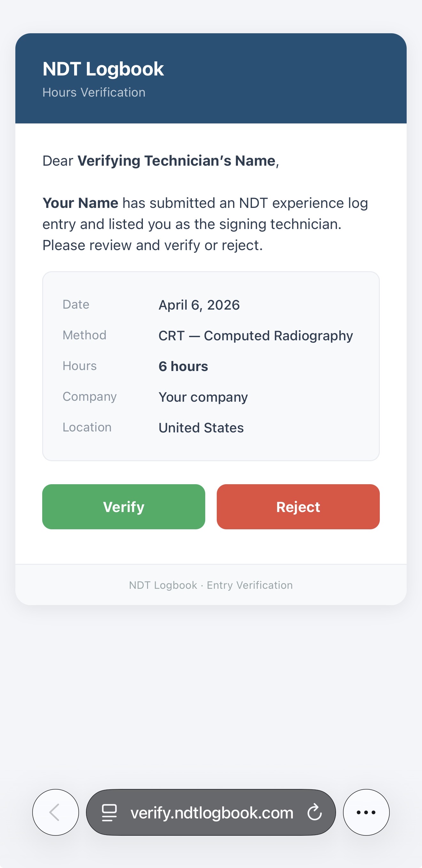Select the United States location value

pos(201,428)
